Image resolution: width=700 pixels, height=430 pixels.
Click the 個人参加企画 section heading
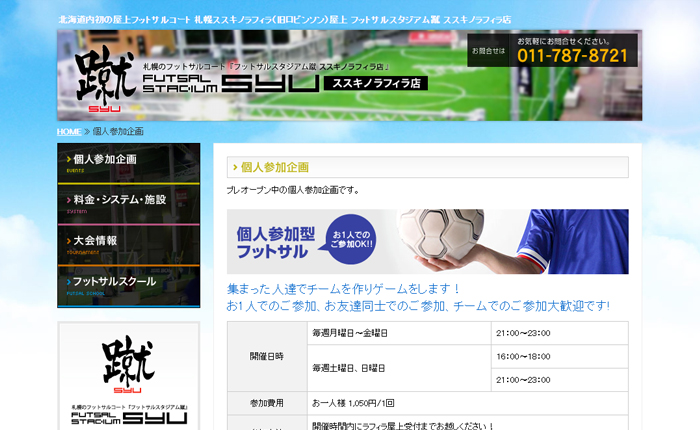428,167
